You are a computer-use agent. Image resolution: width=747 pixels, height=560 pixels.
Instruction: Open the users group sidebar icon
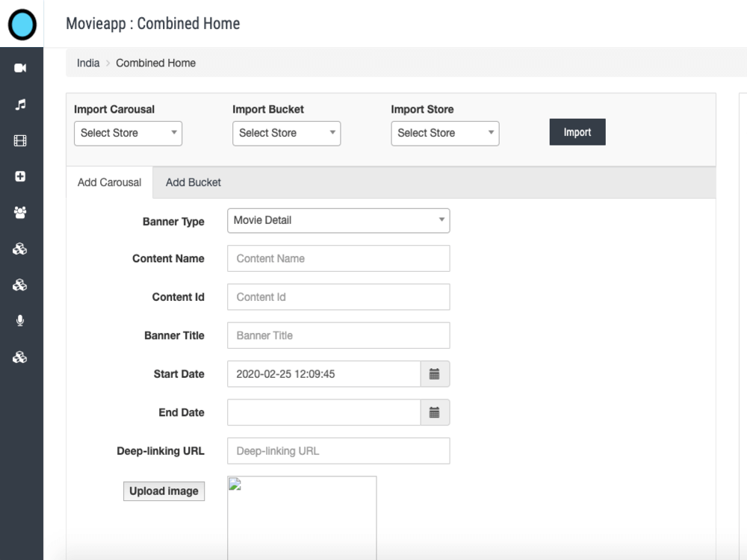[x=20, y=213]
